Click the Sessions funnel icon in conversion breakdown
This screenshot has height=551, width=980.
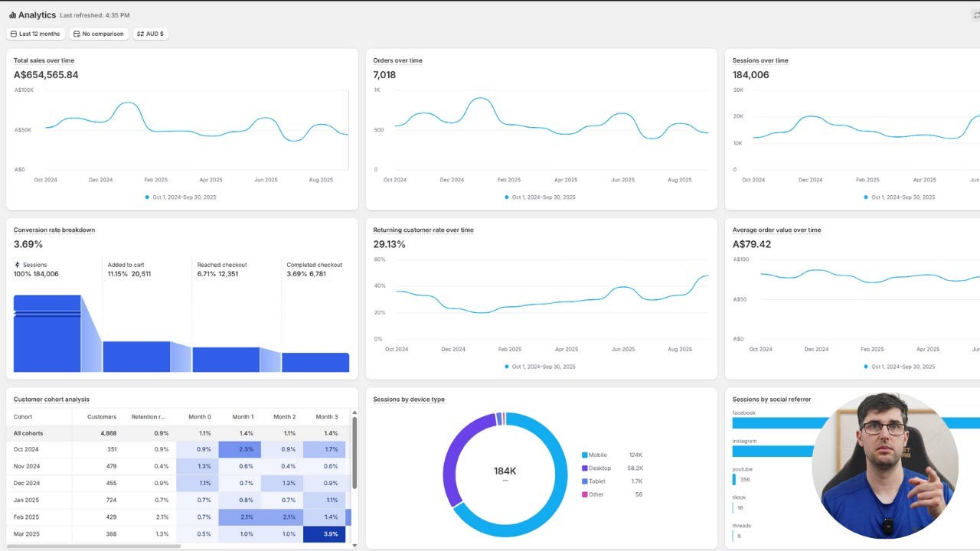17,265
